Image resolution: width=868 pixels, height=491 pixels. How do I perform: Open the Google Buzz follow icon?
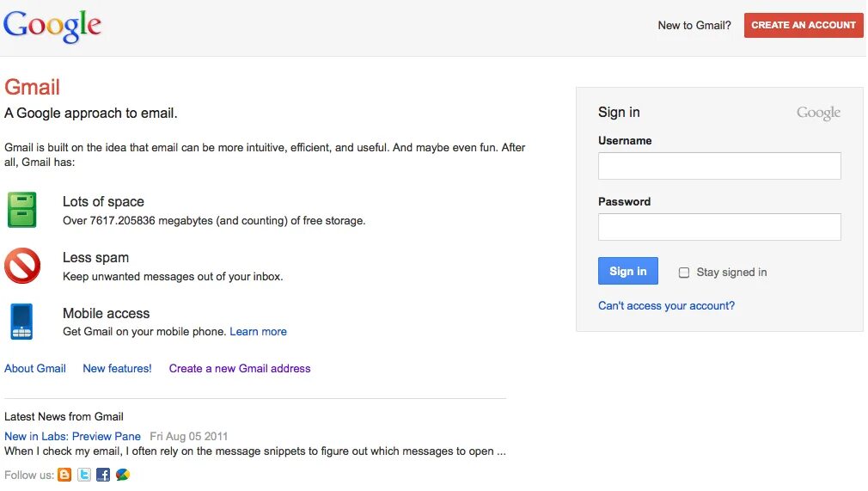pos(123,475)
